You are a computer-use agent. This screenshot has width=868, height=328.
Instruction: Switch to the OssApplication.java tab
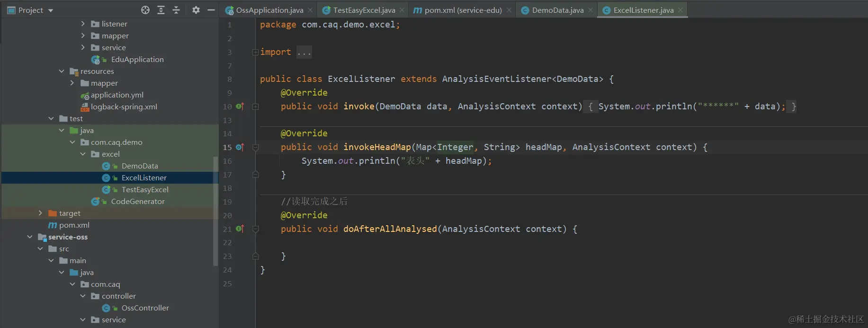[269, 10]
